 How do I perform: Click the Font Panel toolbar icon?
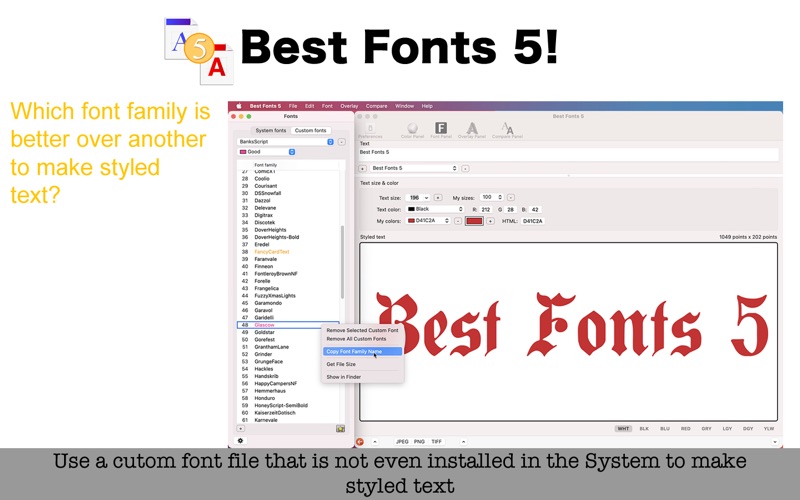coord(440,129)
